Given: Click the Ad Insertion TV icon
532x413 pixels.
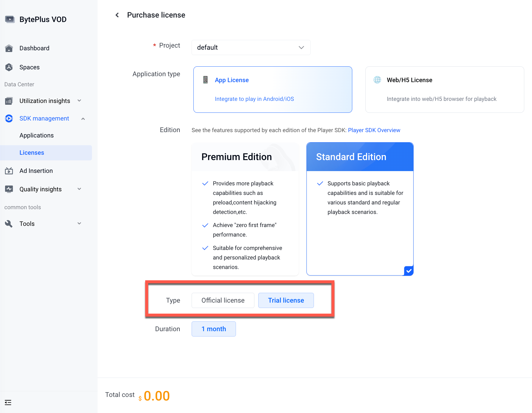Looking at the screenshot, I should coord(9,171).
